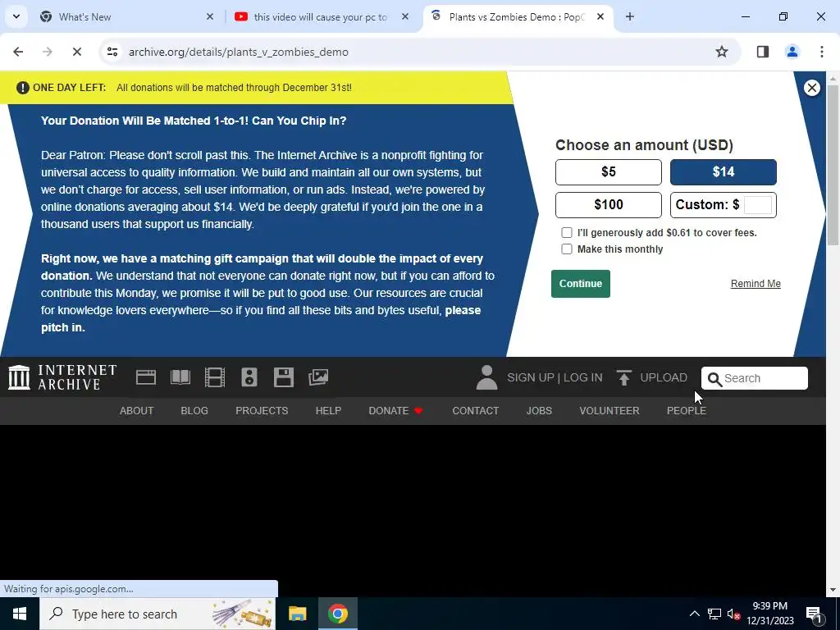840x630 pixels.
Task: Open the Texts book icon
Action: (x=180, y=377)
